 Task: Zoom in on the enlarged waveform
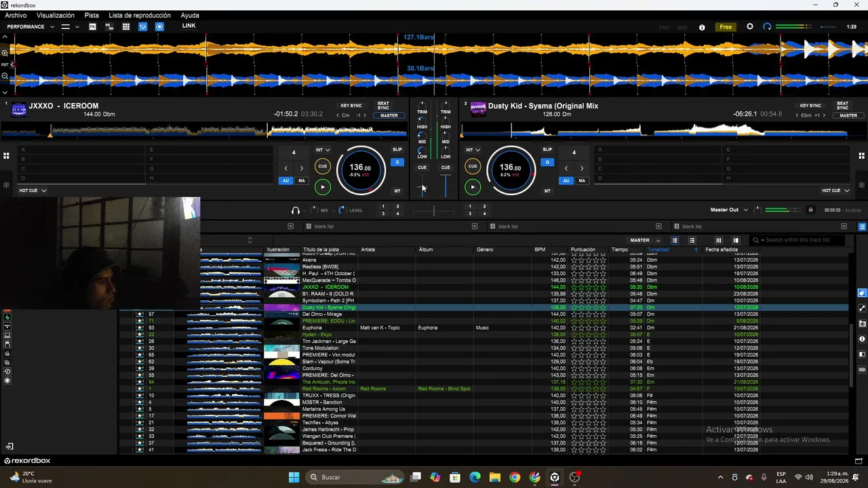[x=5, y=53]
